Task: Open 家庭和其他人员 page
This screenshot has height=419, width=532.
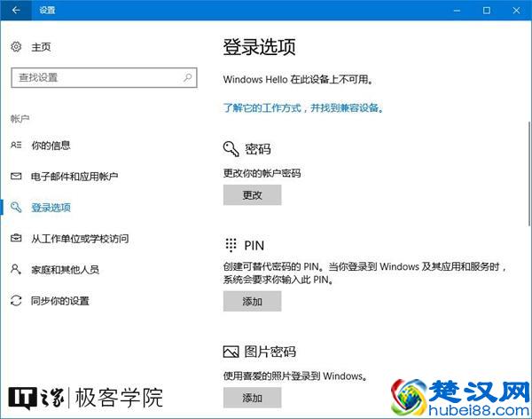Action: click(65, 270)
